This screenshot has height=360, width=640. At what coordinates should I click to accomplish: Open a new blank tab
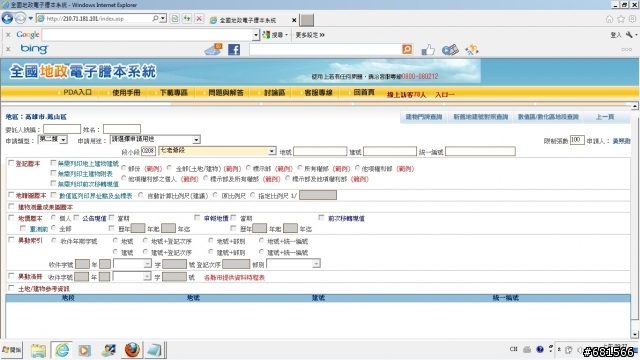point(307,20)
